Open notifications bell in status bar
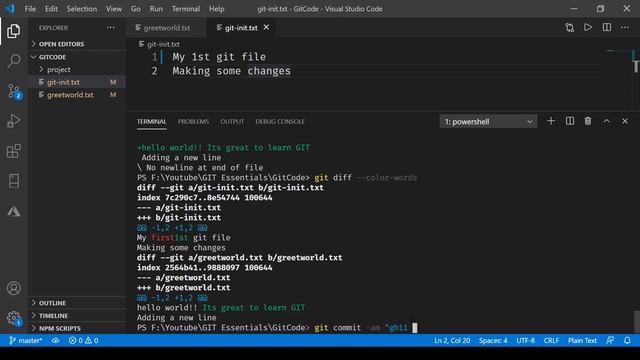Image resolution: width=640 pixels, height=360 pixels. pos(627,340)
